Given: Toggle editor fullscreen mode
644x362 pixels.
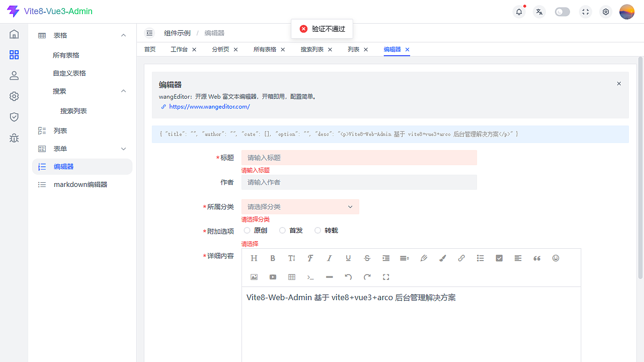Looking at the screenshot, I should 386,277.
